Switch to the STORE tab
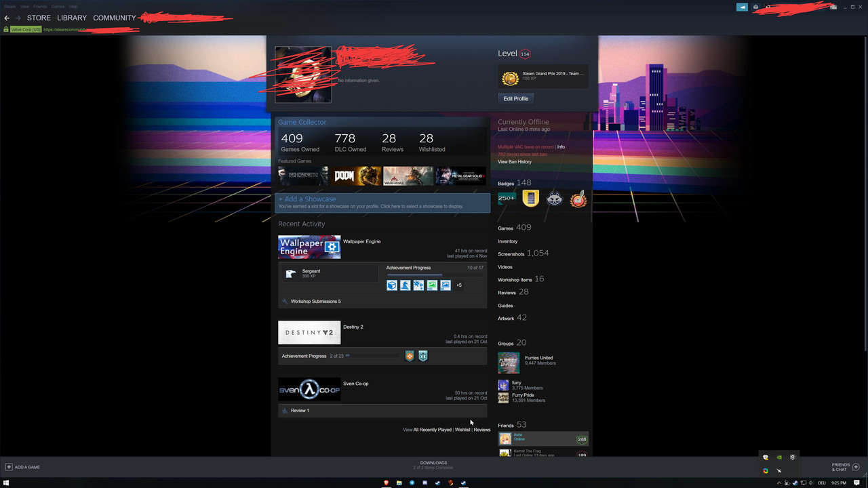Image resolution: width=868 pixels, height=488 pixels. (39, 18)
